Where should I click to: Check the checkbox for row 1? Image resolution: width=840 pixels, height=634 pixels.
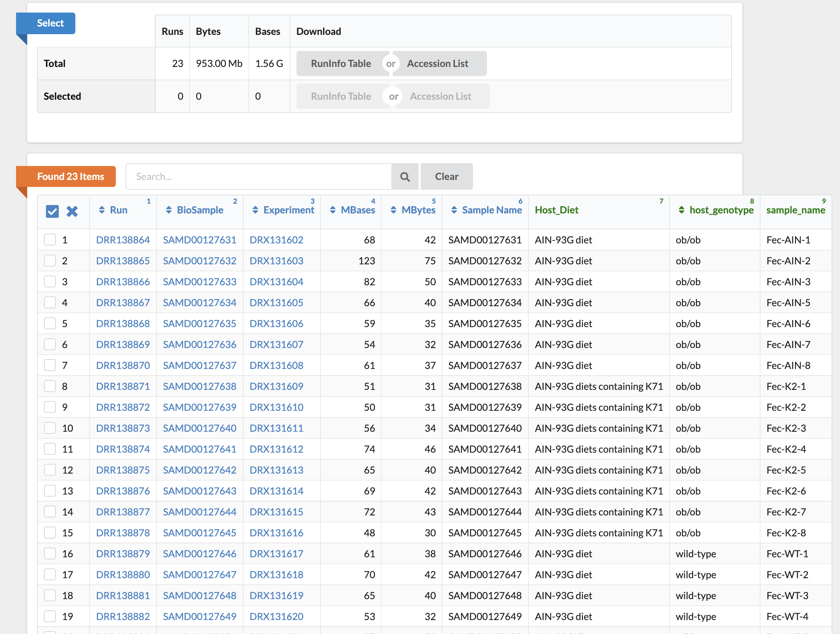tap(50, 240)
